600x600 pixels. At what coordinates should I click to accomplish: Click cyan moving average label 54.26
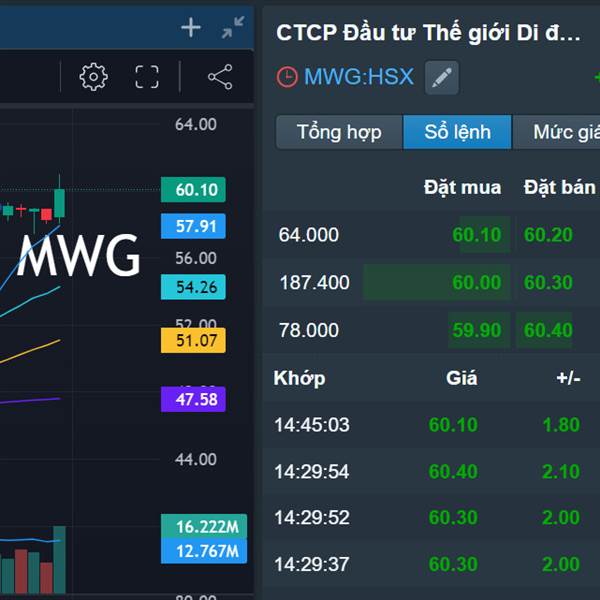(x=193, y=287)
